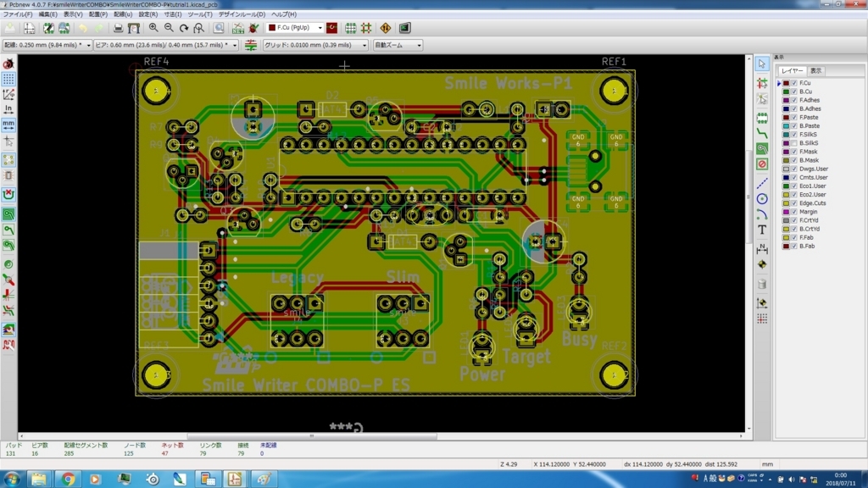
Task: Enable the B.SilkS layer checkbox
Action: 794,143
